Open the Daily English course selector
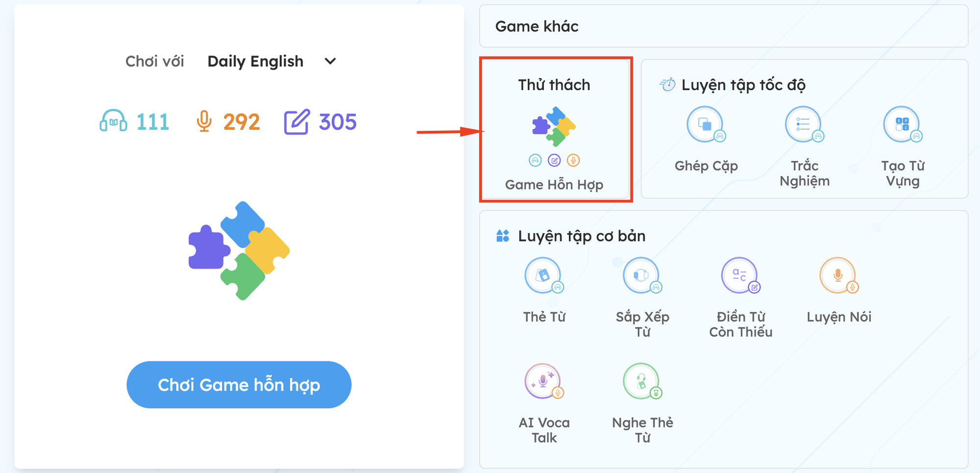 [255, 62]
